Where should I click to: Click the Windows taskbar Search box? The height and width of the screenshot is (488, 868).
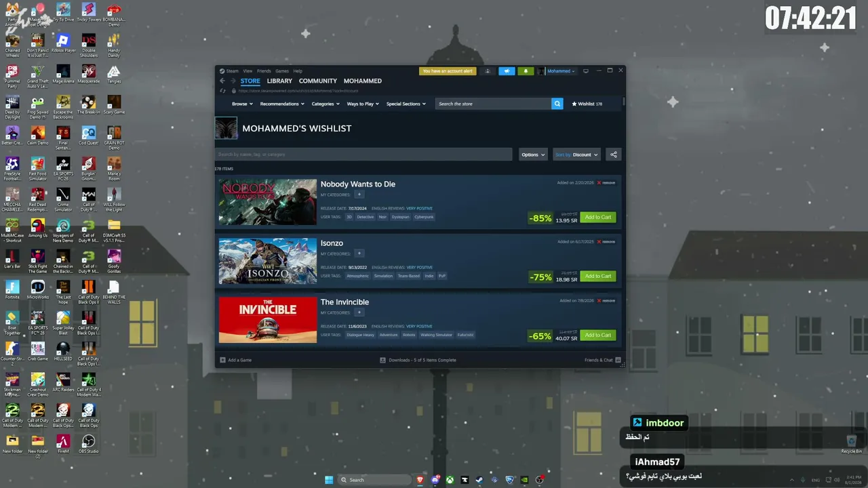click(x=375, y=480)
